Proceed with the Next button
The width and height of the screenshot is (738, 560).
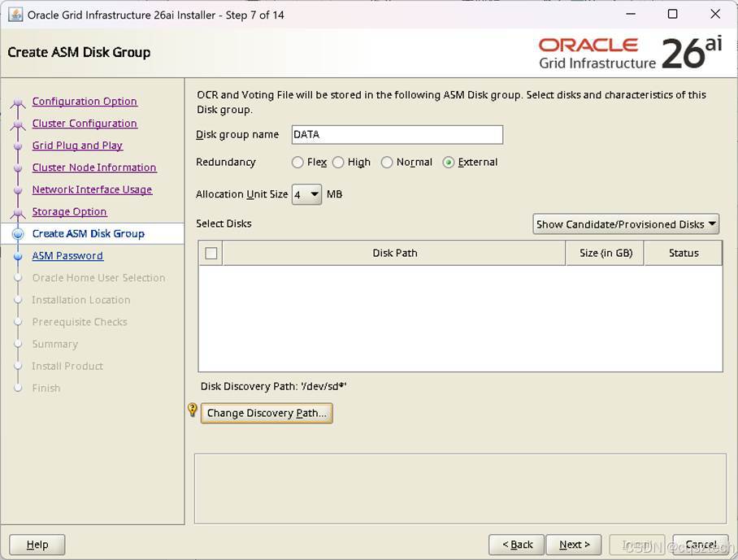(x=574, y=545)
